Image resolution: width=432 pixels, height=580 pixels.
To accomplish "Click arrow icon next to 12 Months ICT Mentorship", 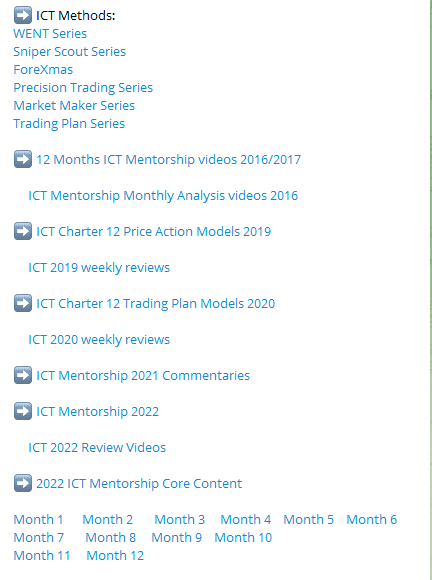I will [x=23, y=159].
